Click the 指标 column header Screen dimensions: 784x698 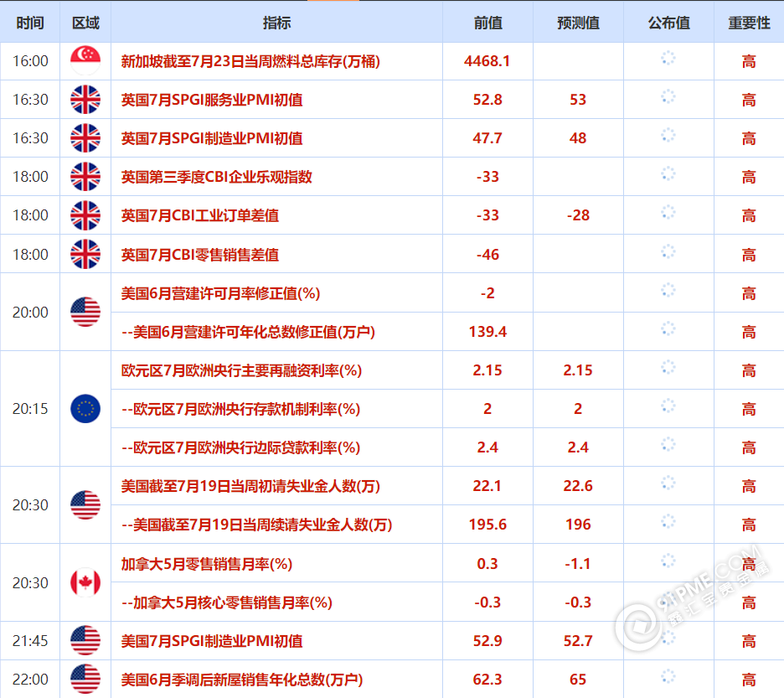coord(276,23)
